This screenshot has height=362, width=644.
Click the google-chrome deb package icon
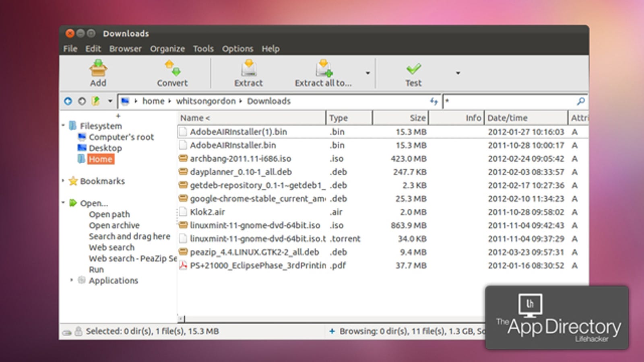point(183,198)
